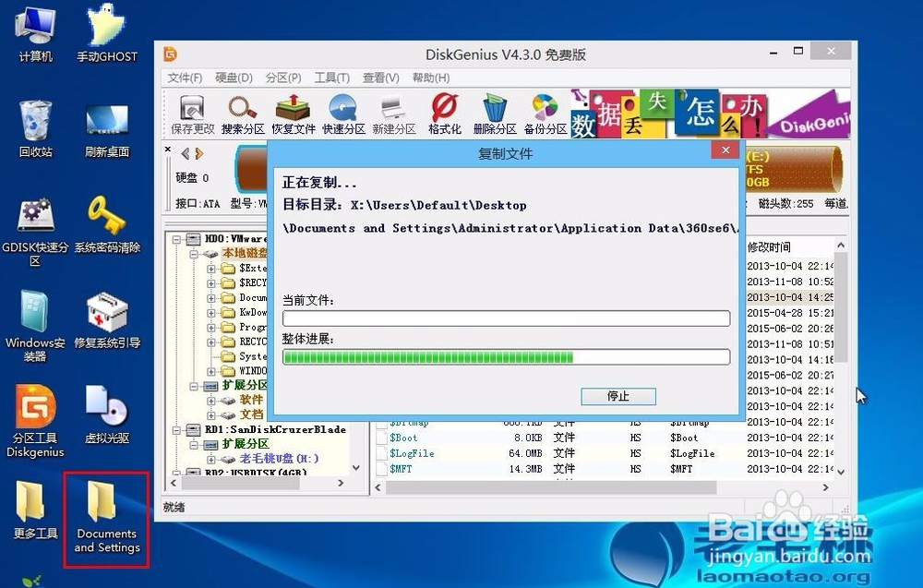Close the 复制文件 dialog
The image size is (923, 588).
coord(725,150)
